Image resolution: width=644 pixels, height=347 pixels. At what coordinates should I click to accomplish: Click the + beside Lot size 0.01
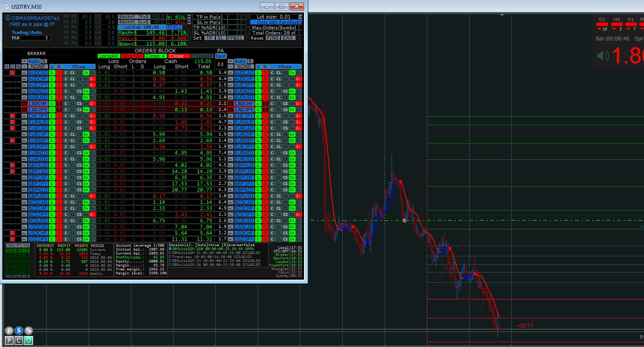(x=300, y=17)
